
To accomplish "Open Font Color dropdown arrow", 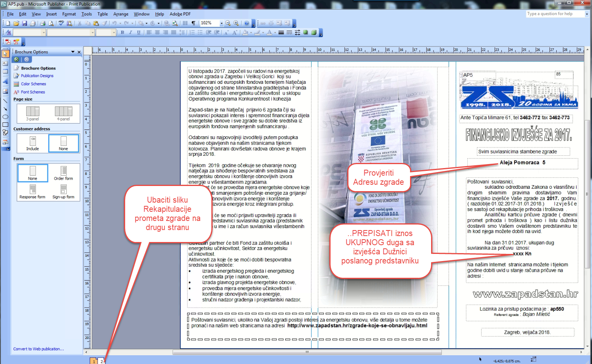I will [x=275, y=33].
